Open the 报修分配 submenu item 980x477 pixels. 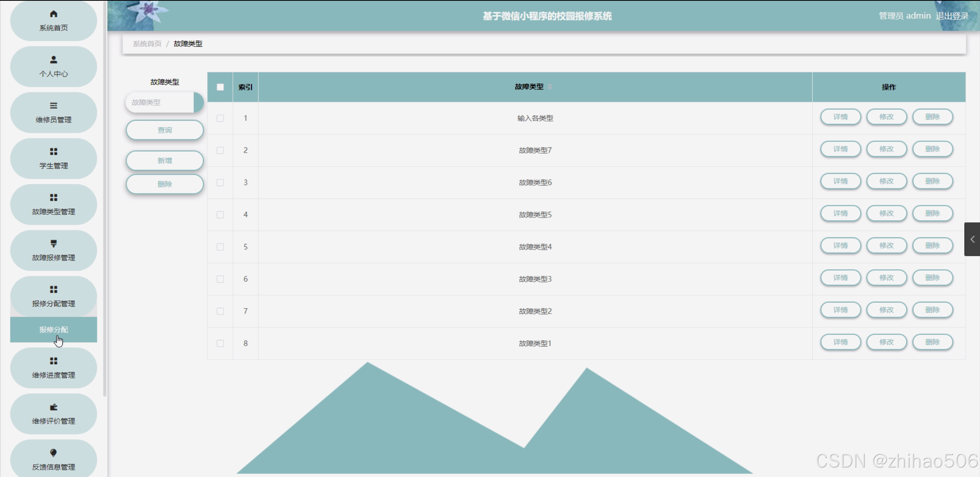point(54,330)
